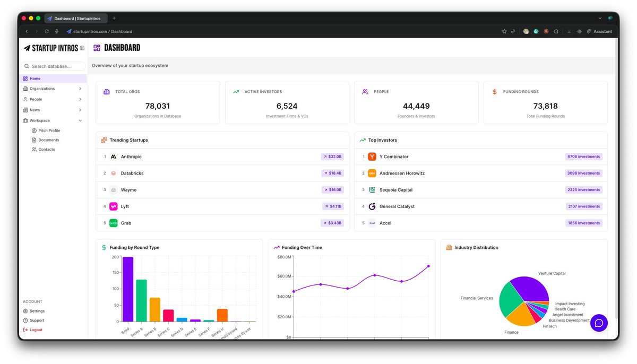Click the 78,031 total orgs value
The image size is (637, 364).
click(x=158, y=106)
